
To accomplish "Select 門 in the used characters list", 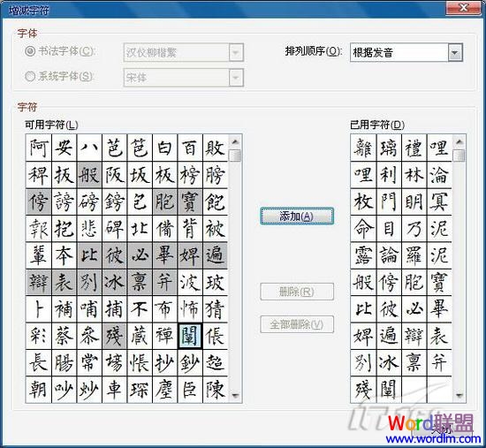I will (389, 201).
